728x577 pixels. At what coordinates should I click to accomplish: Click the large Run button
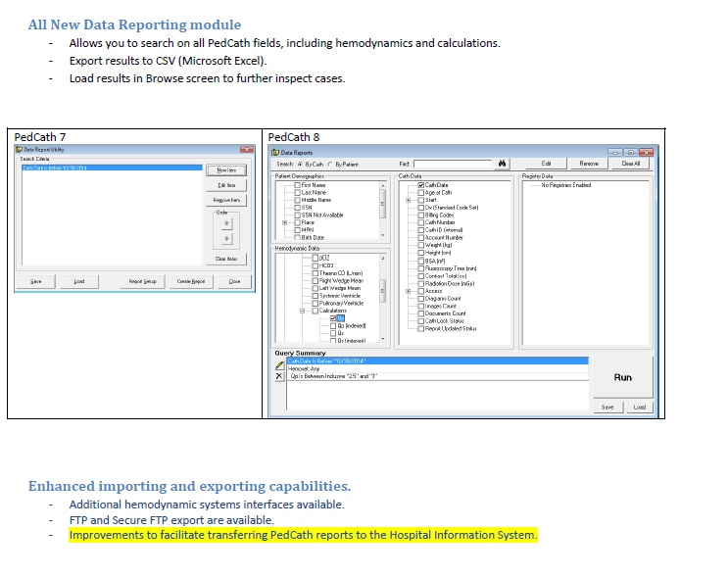click(x=623, y=377)
